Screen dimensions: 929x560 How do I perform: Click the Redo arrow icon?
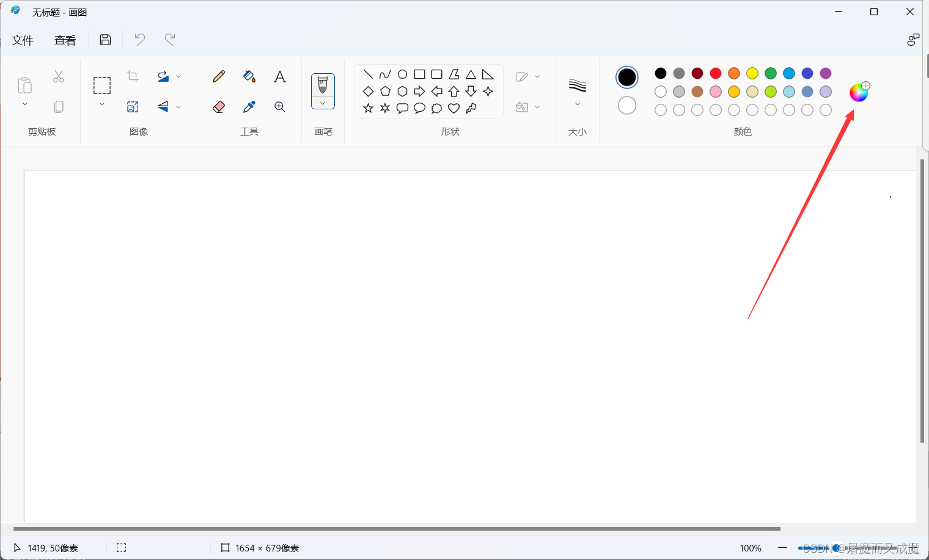170,40
